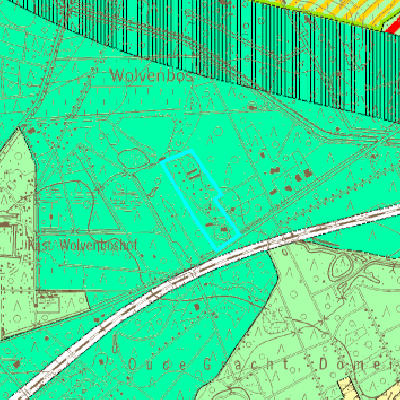
Task: Select the cyan-outlined parcel on the map
Action: 200,200
